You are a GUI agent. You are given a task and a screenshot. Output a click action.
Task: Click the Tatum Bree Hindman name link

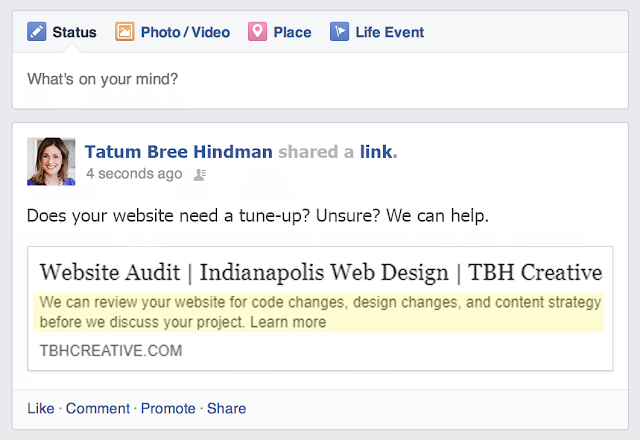point(178,152)
